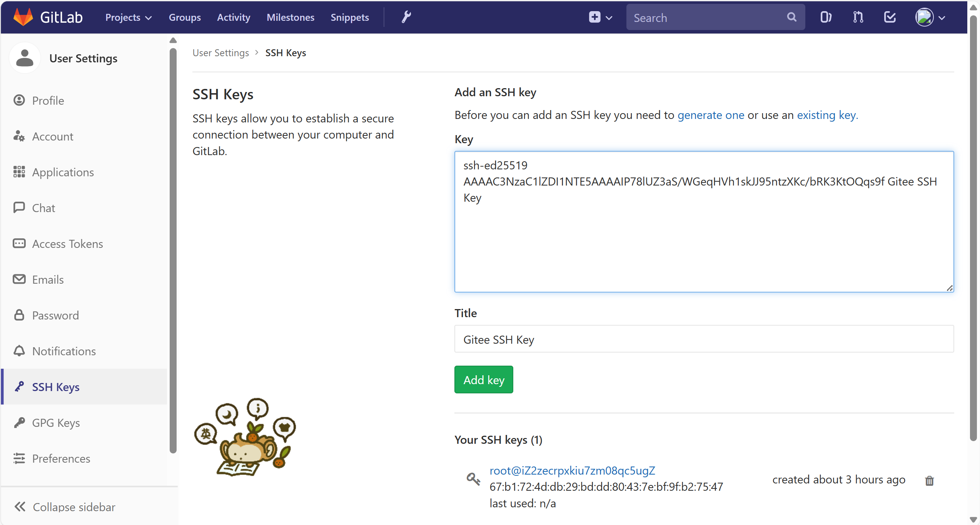Screen dimensions: 980x525
Task: Open the new item plus dropdown
Action: tap(600, 17)
